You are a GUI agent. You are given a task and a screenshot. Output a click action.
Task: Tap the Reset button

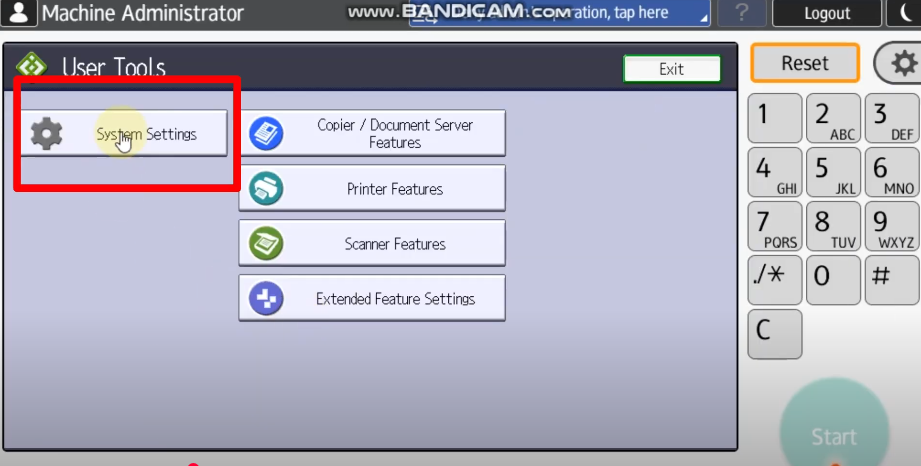coord(805,63)
